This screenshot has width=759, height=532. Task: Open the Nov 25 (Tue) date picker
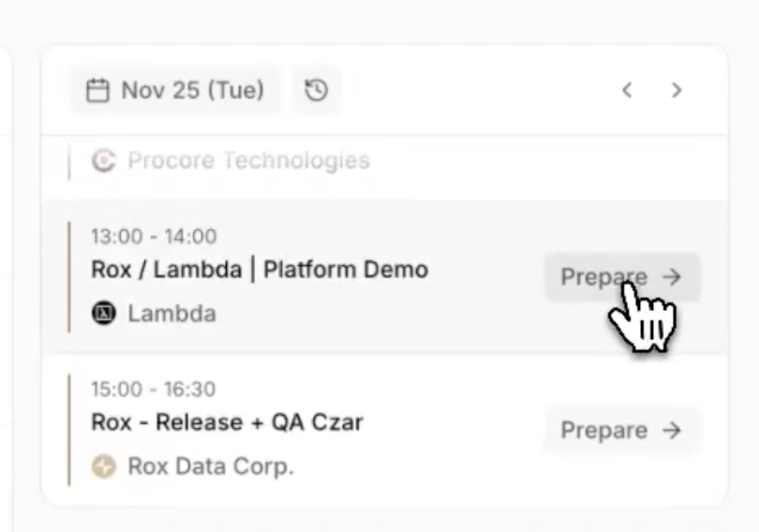tap(175, 91)
